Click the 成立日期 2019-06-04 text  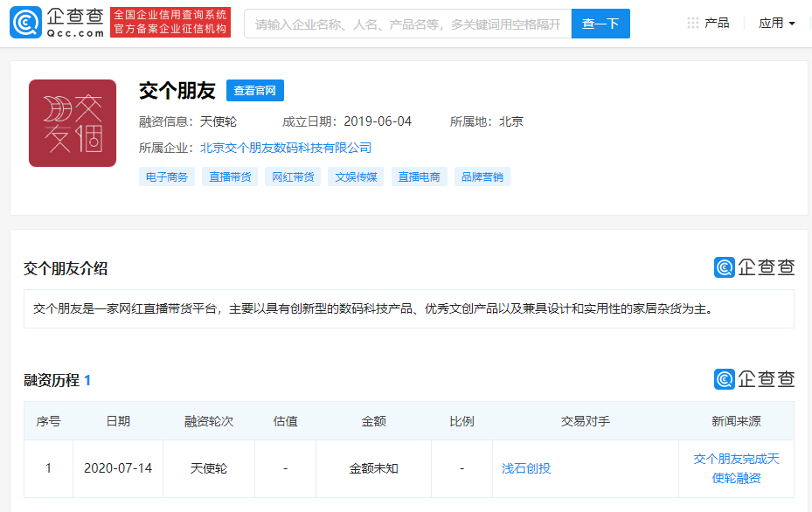click(x=347, y=121)
